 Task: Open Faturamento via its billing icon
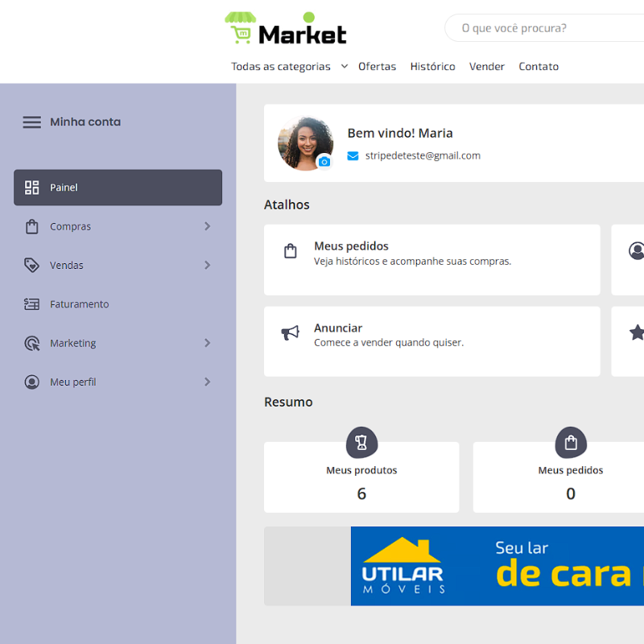[32, 303]
